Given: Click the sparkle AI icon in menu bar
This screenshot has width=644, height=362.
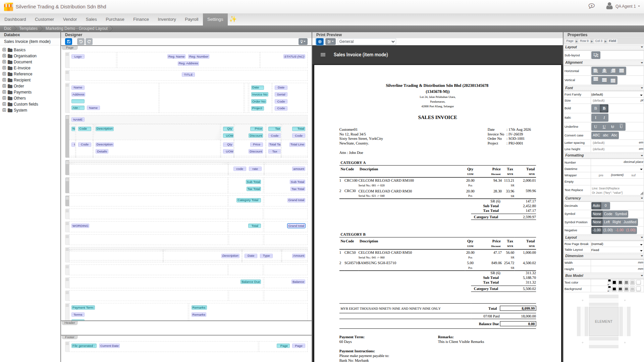Looking at the screenshot, I should (x=233, y=19).
